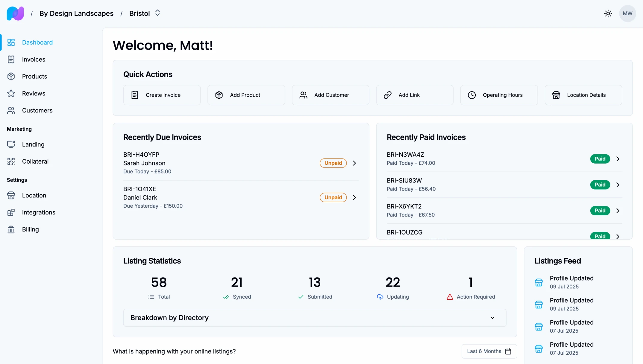Click the Add Link quick action
643x364 pixels.
tap(415, 95)
